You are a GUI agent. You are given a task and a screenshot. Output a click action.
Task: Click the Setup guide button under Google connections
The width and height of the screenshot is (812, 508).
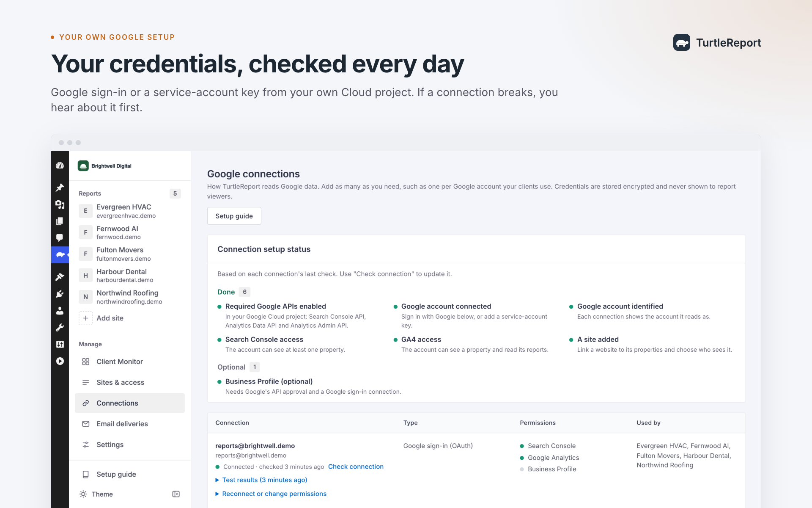coord(234,216)
